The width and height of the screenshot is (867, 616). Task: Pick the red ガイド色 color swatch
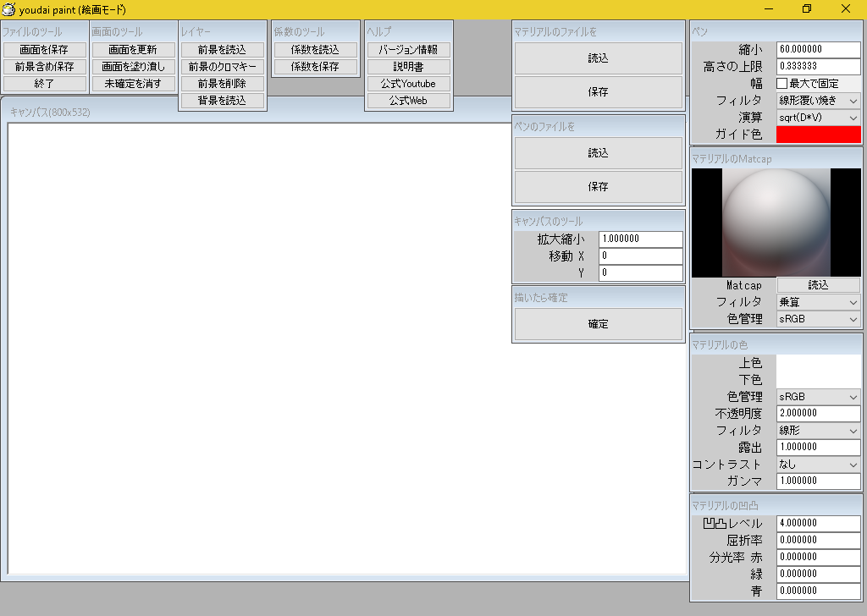(x=818, y=135)
